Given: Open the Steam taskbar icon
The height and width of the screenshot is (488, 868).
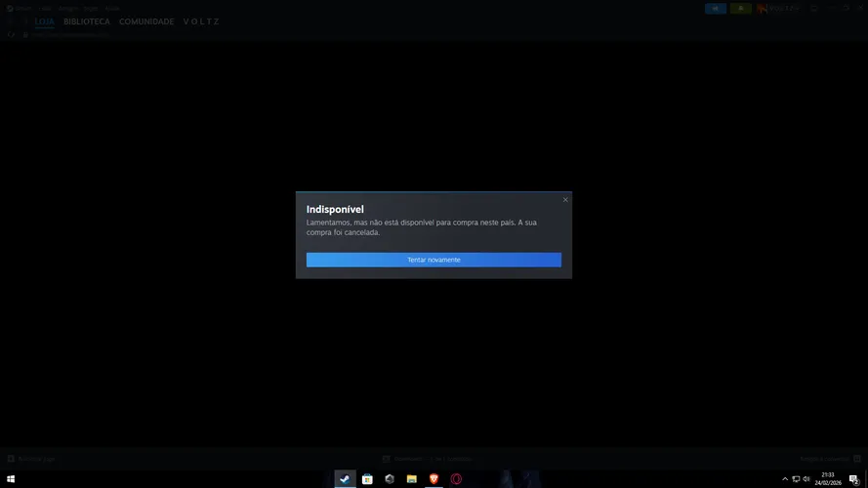Looking at the screenshot, I should tap(345, 479).
